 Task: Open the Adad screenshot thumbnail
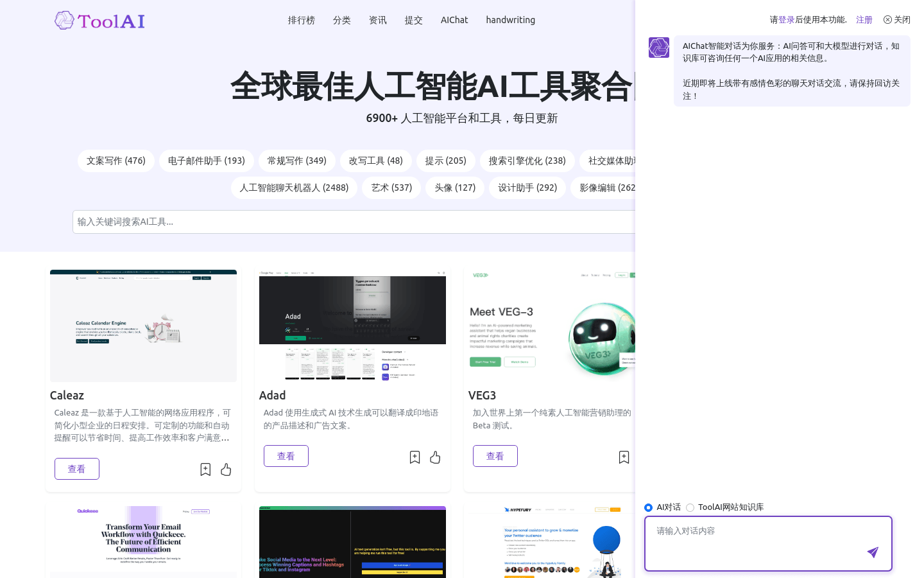point(352,326)
